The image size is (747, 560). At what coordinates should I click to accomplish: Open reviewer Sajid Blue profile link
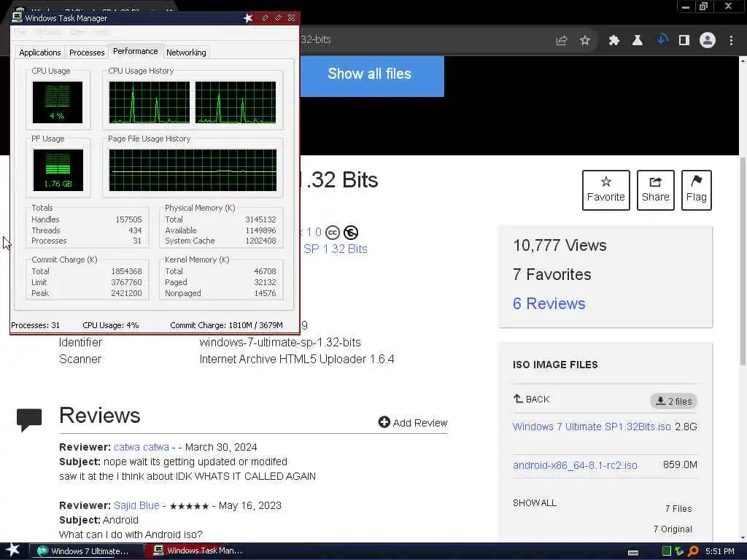136,505
